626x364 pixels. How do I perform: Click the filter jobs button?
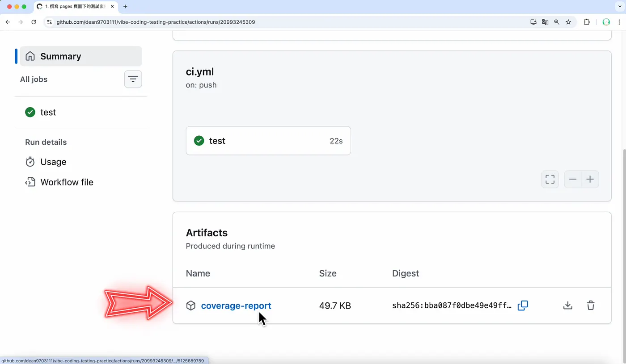click(133, 79)
